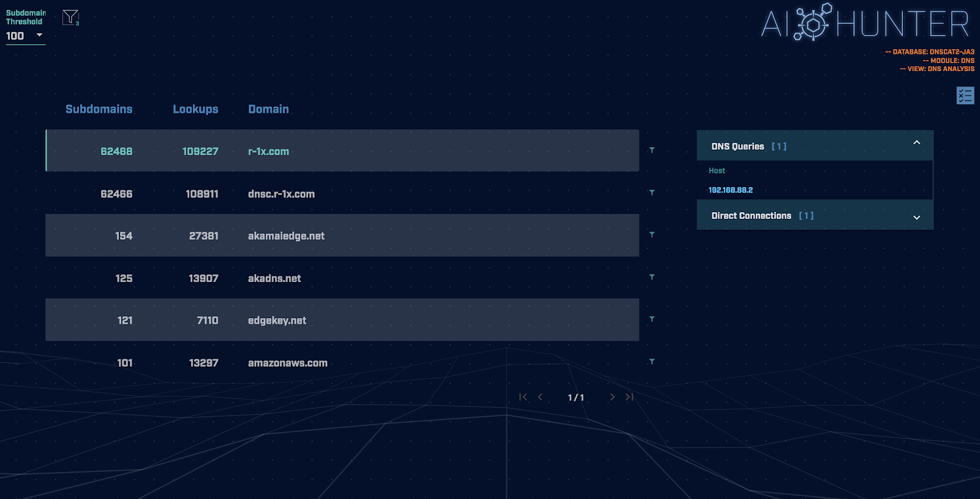Viewport: 980px width, 499px height.
Task: Click the Subdomain Threshold label
Action: (x=26, y=17)
